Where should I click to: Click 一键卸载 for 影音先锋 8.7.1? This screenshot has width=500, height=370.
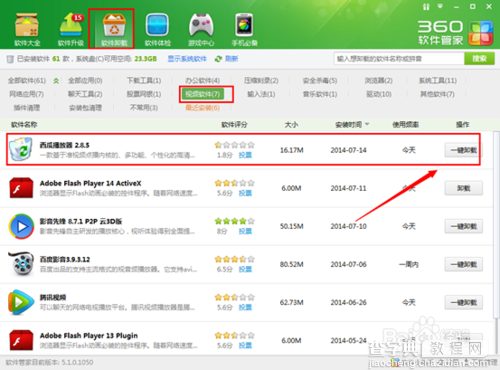[464, 226]
